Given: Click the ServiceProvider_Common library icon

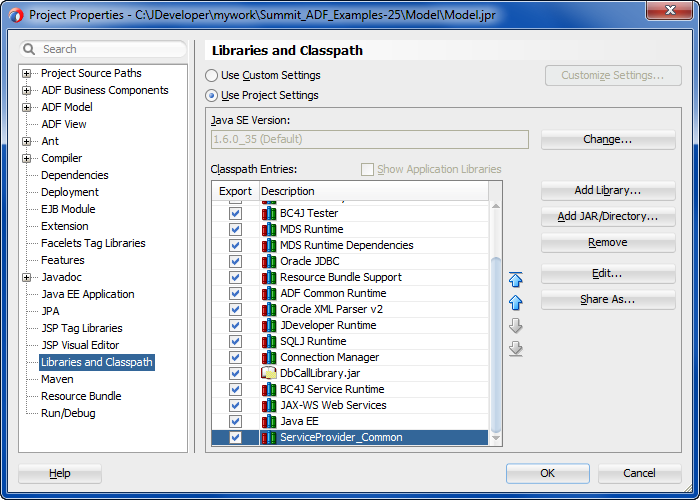Looking at the screenshot, I should [269, 438].
